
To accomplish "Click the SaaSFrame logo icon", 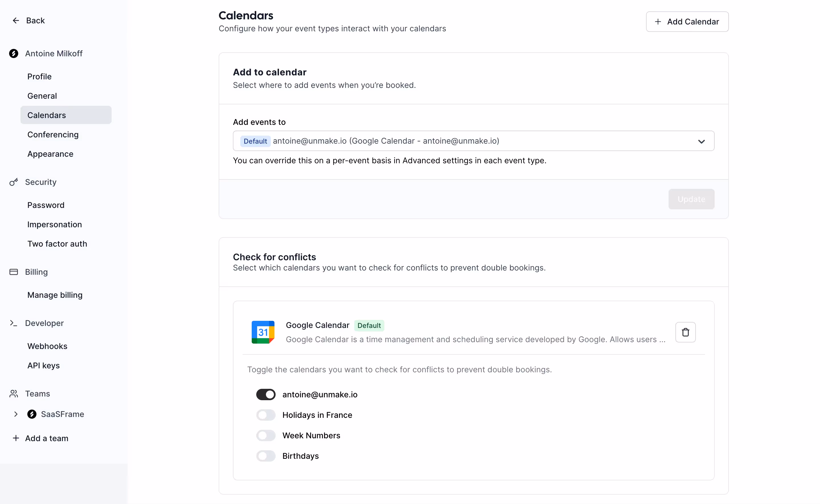I will pos(32,414).
